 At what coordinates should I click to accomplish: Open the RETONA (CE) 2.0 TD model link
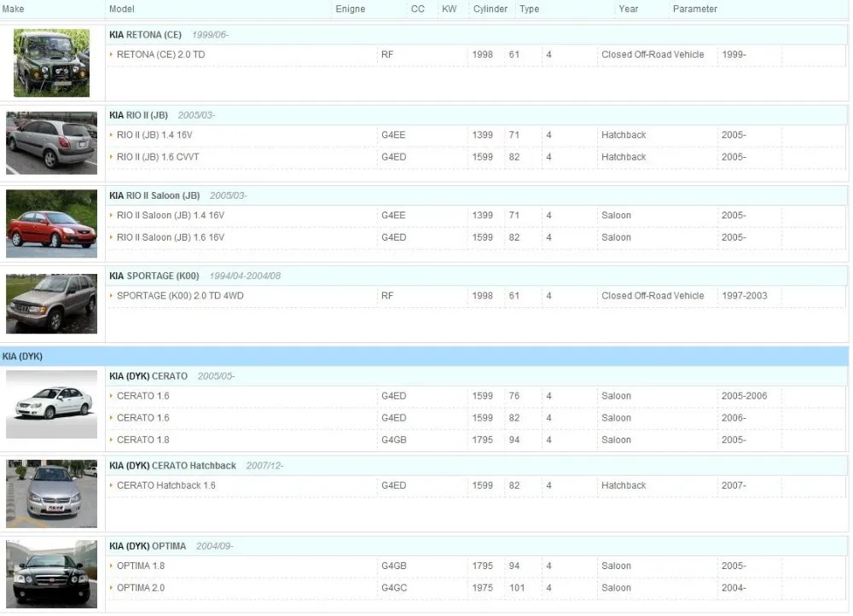click(x=160, y=55)
